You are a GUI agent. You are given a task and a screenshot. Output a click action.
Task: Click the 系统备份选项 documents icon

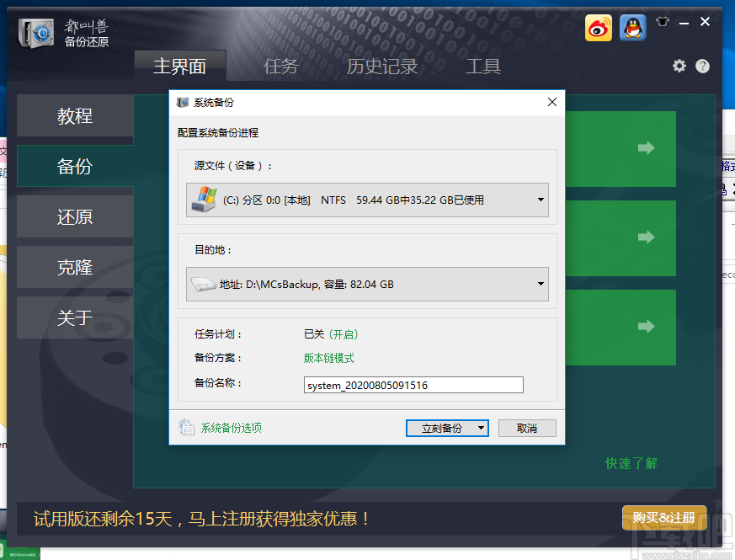click(x=186, y=427)
